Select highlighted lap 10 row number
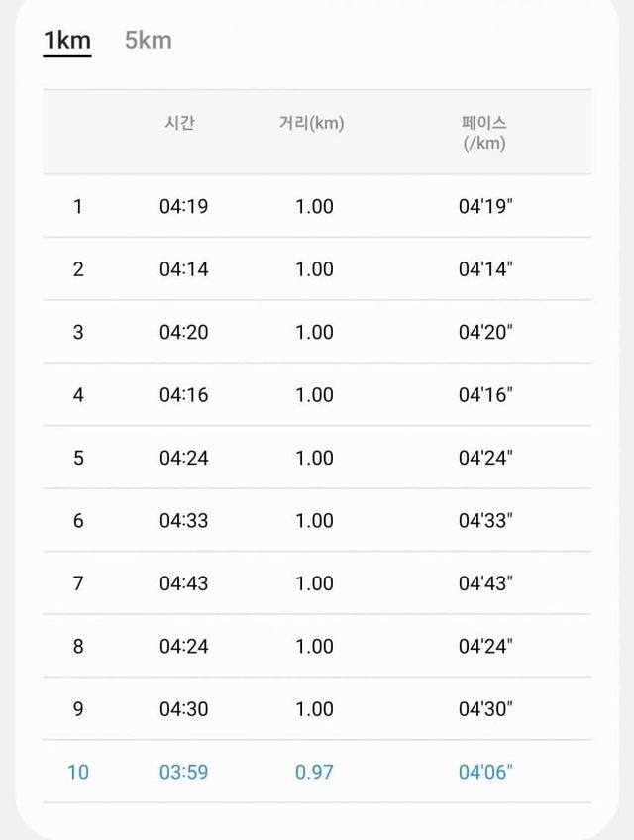The height and width of the screenshot is (840, 634). (78, 772)
